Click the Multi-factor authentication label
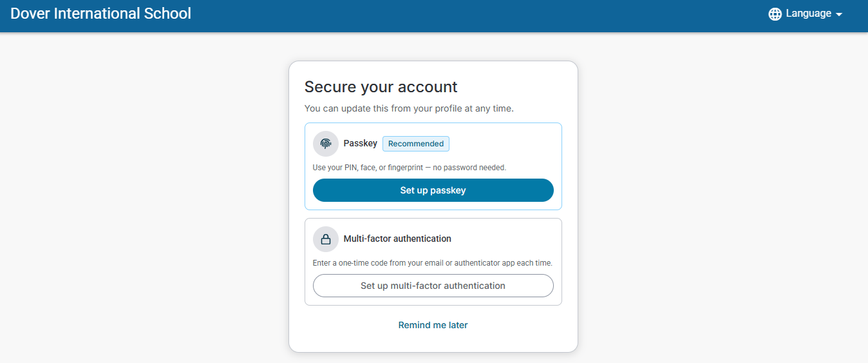868x363 pixels. (x=397, y=239)
